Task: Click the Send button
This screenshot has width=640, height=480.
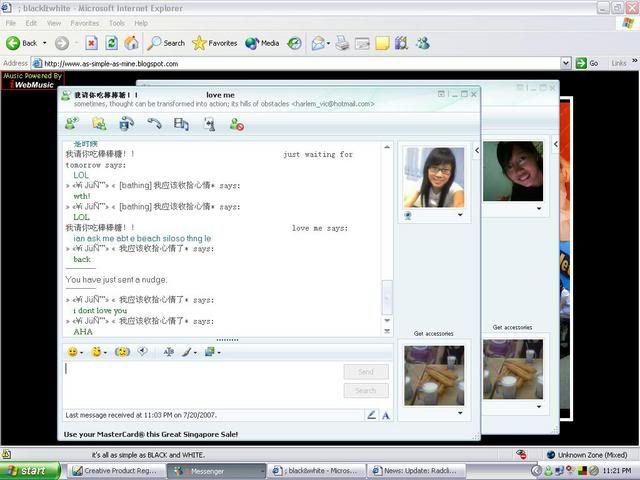Action: (x=366, y=372)
